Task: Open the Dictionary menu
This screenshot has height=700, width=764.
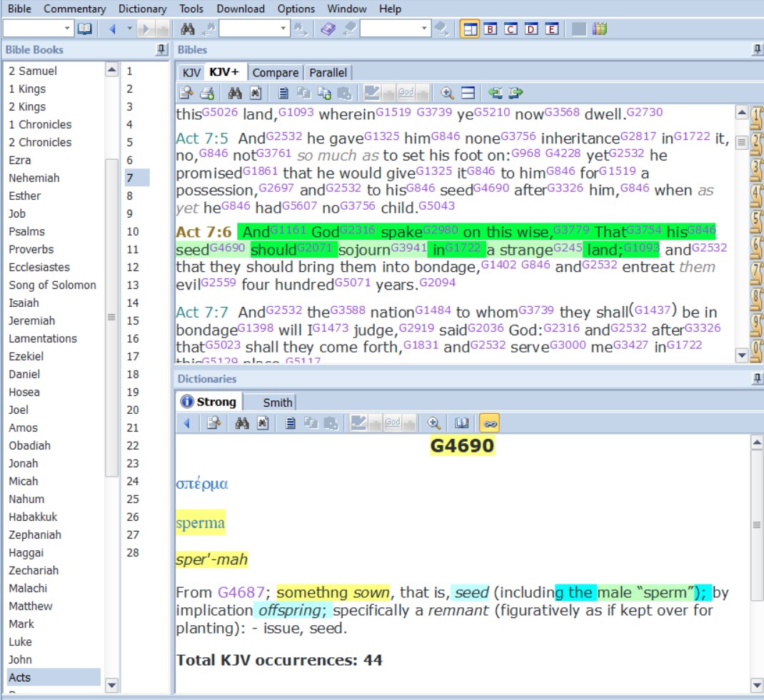Action: [142, 9]
